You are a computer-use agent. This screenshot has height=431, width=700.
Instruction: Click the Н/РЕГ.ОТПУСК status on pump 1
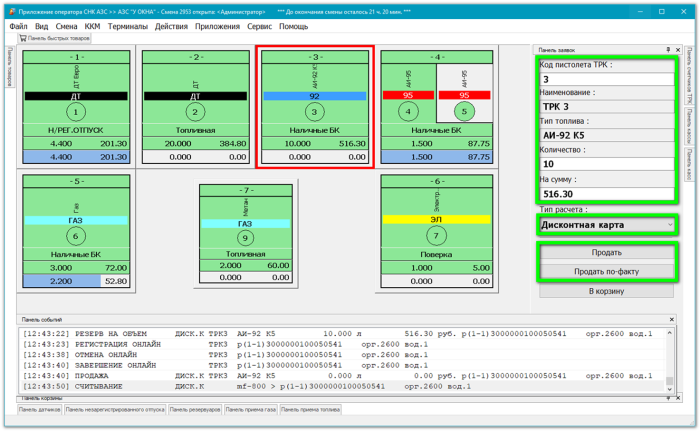[x=76, y=130]
